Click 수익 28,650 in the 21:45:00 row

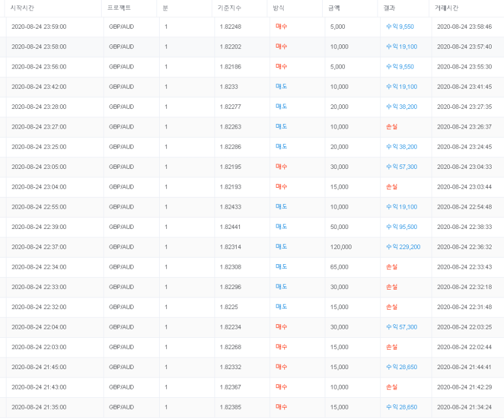pos(402,367)
